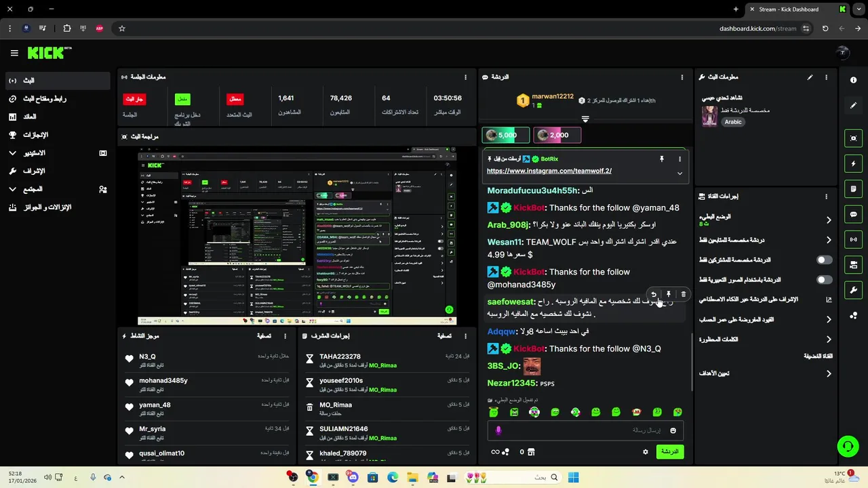Expand the followers-only chat setting

(829, 240)
